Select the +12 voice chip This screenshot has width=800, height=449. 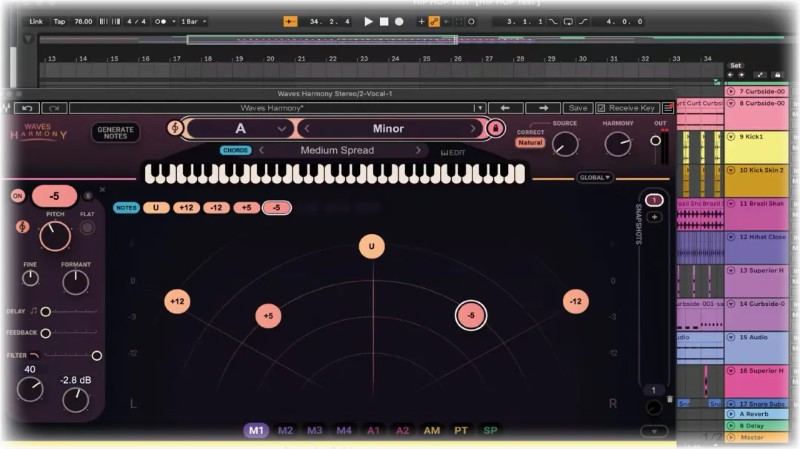[186, 208]
